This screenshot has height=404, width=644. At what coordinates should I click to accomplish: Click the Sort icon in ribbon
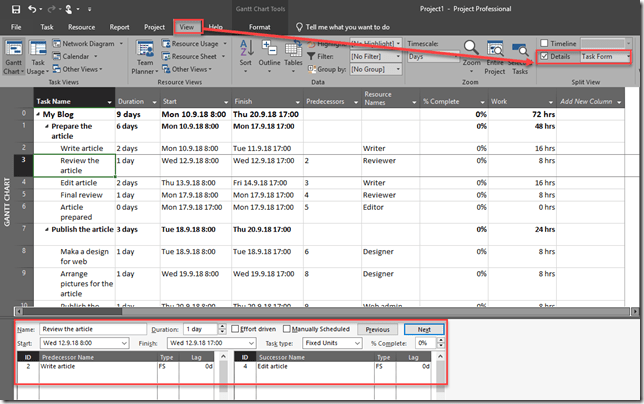[x=245, y=50]
